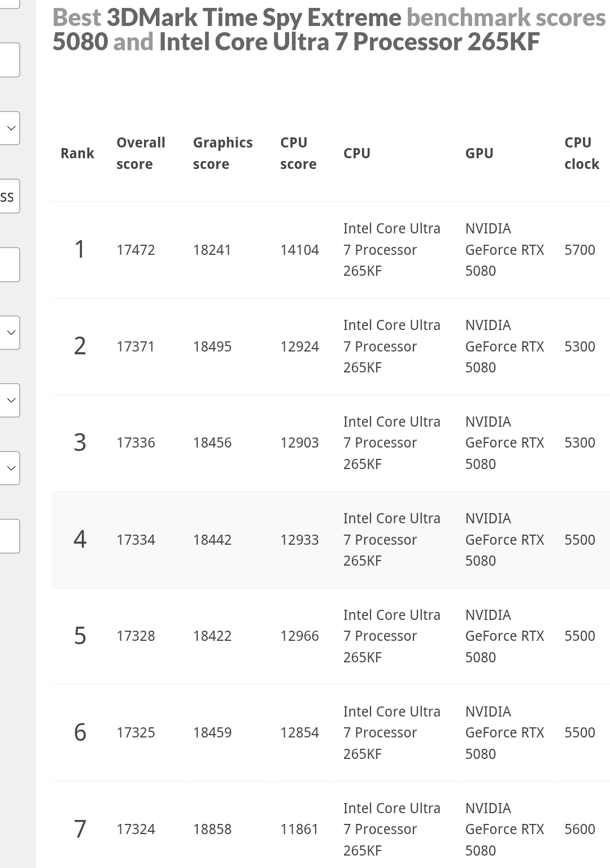Click the Intel Core Ultra 7 CPU in rank 3 row
Viewport: 610px width, 868px height.
391,443
